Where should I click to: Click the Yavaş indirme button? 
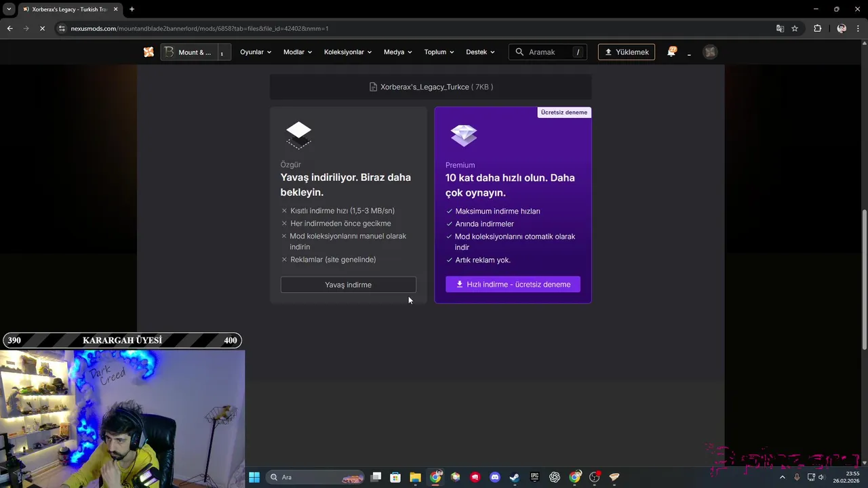[349, 285]
